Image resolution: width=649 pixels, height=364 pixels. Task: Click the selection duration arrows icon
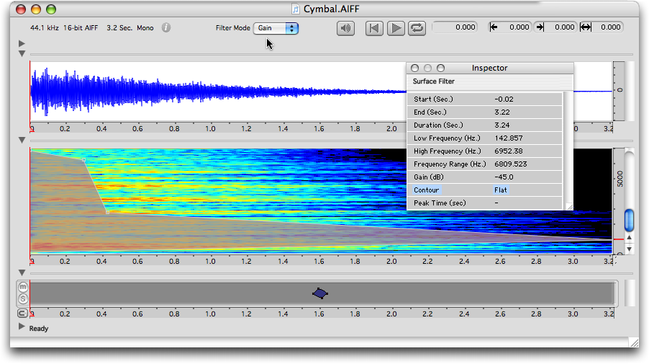tap(585, 27)
